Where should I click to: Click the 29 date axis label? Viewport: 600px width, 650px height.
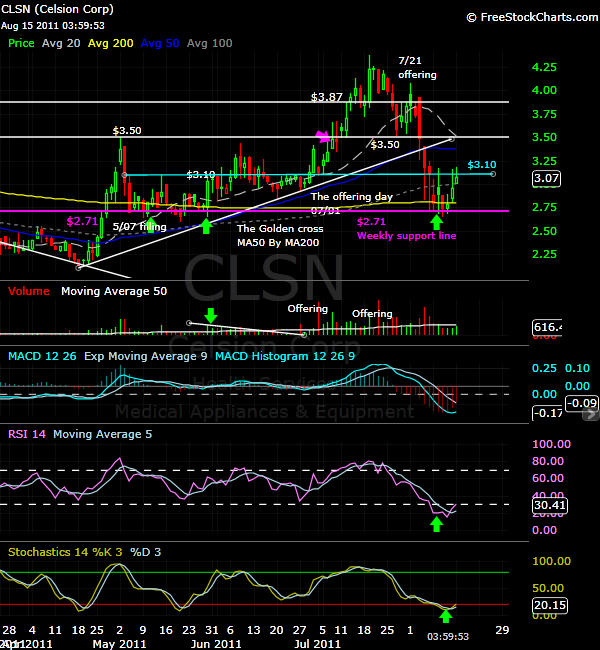[502, 630]
